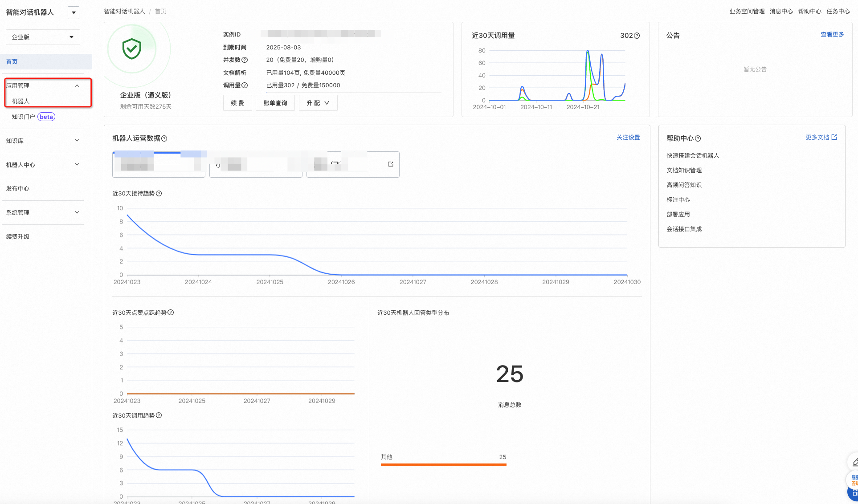Open 会话接口集成 help article
The image size is (858, 504).
pyautogui.click(x=684, y=229)
